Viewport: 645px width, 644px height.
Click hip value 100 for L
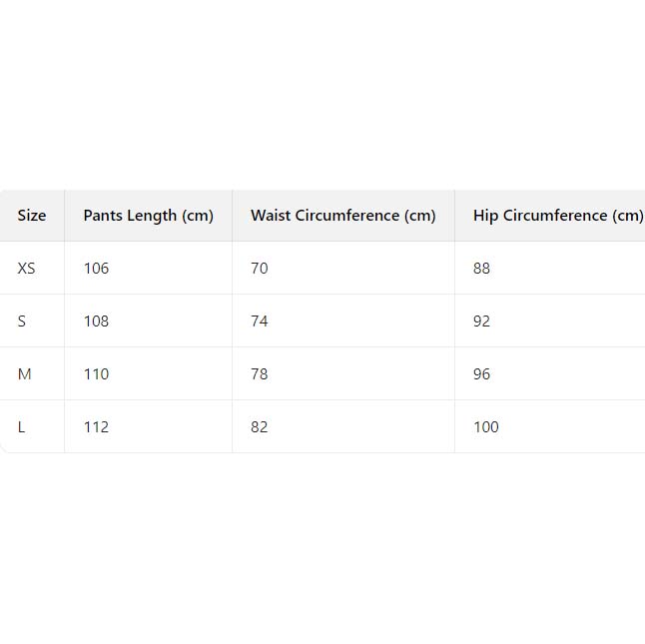pyautogui.click(x=486, y=427)
